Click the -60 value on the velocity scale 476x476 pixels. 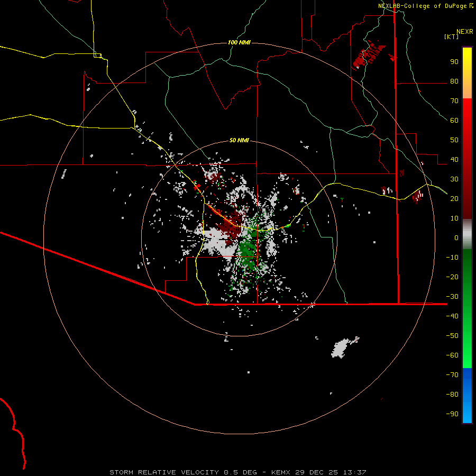pos(452,355)
